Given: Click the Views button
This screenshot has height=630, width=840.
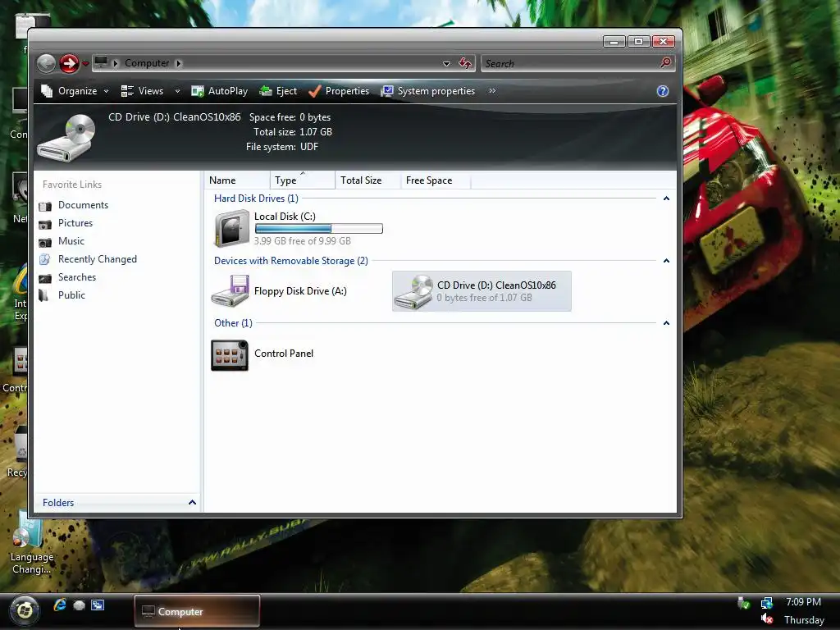Looking at the screenshot, I should coord(142,91).
